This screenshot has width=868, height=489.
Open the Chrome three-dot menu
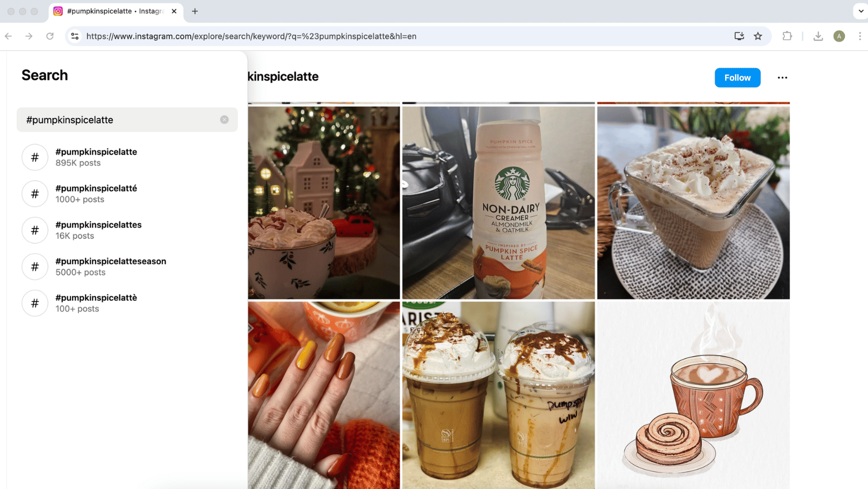(860, 36)
